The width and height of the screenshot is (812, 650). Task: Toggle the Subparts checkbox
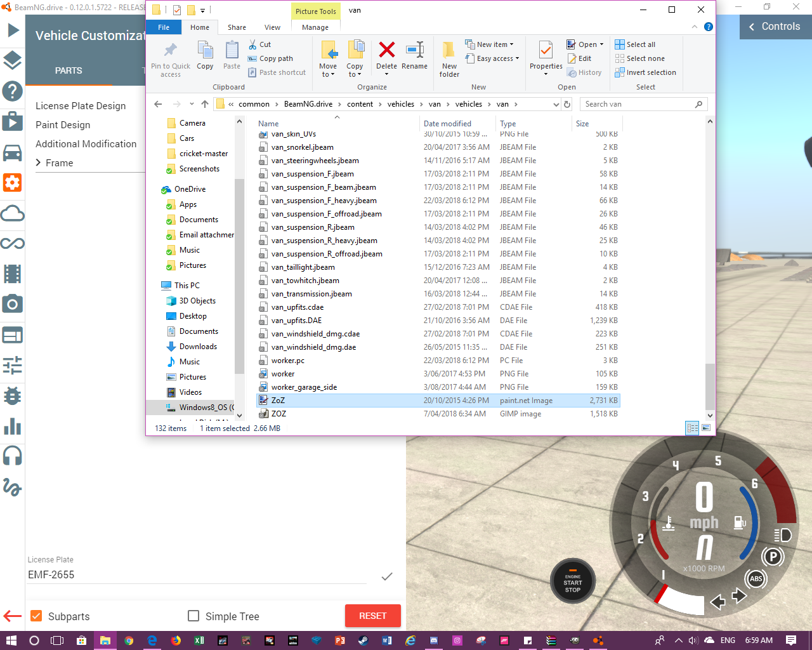[36, 616]
